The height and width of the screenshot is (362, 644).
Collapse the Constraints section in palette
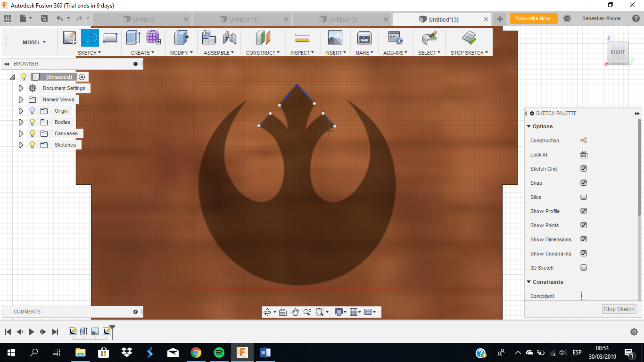(x=528, y=282)
